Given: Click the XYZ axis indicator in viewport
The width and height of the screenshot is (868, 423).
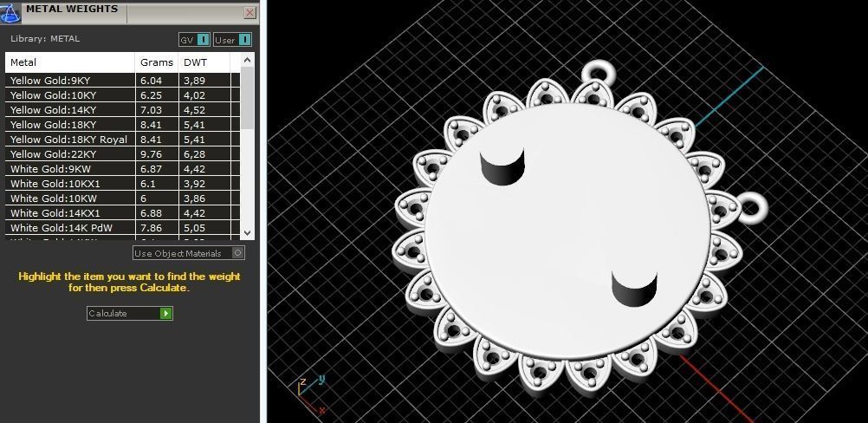Looking at the screenshot, I should pyautogui.click(x=311, y=394).
